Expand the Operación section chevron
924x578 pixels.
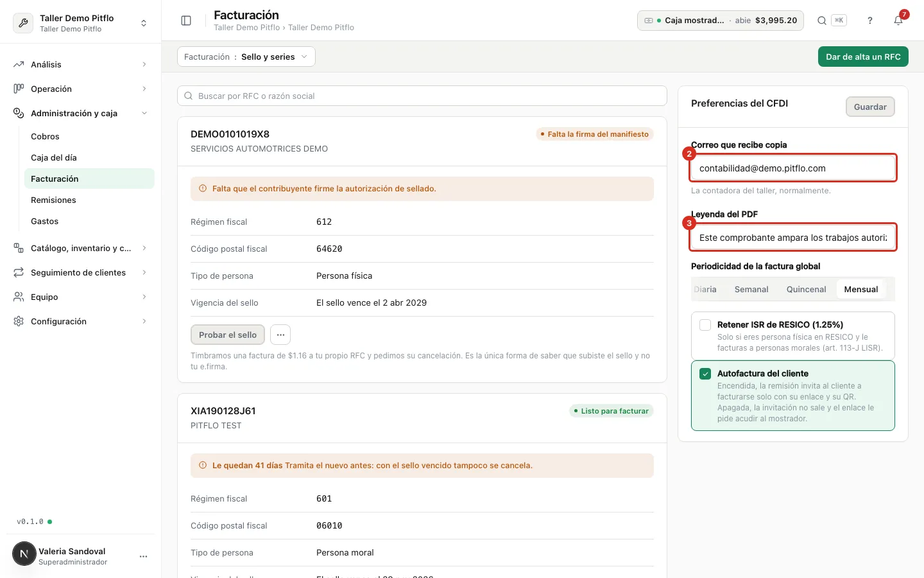click(x=144, y=89)
